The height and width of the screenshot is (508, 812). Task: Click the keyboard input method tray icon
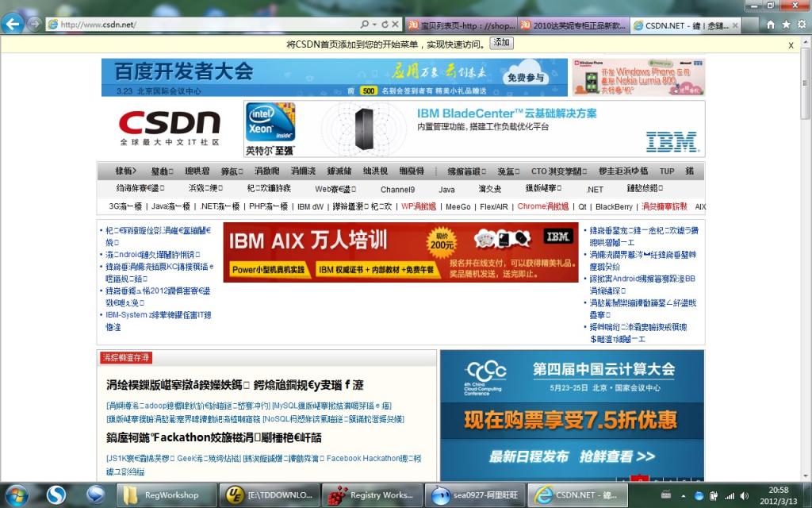666,495
